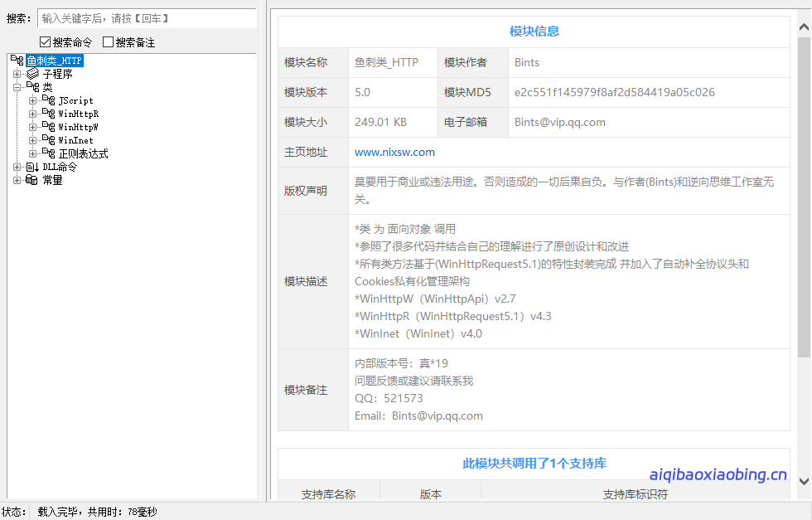Click the stacked-layers icon beside 子程序

point(31,73)
